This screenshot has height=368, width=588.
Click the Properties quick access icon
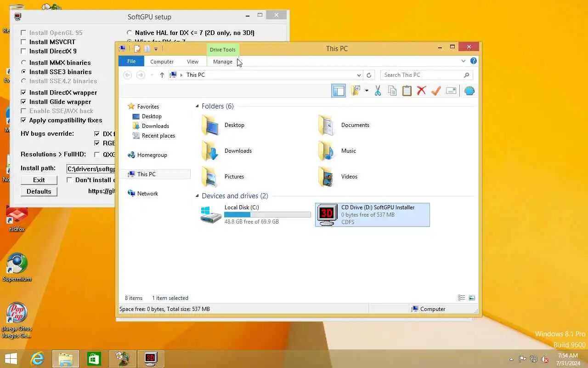(x=137, y=49)
